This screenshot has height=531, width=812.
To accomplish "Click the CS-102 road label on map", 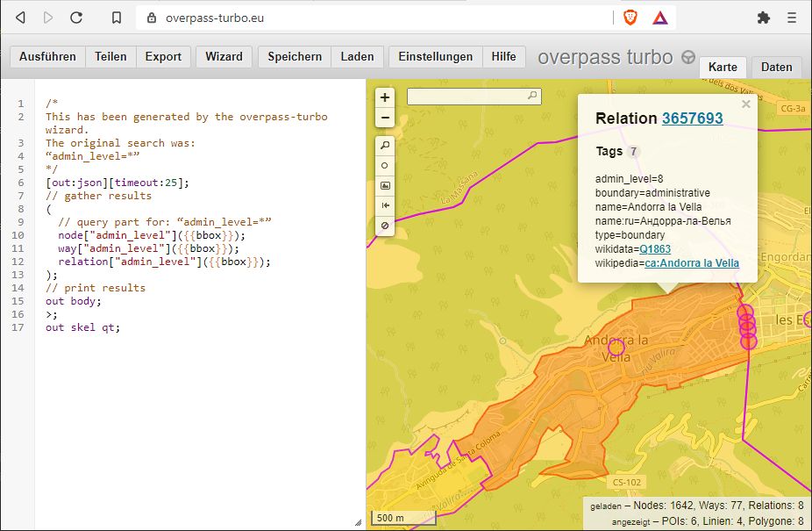I will point(627,482).
